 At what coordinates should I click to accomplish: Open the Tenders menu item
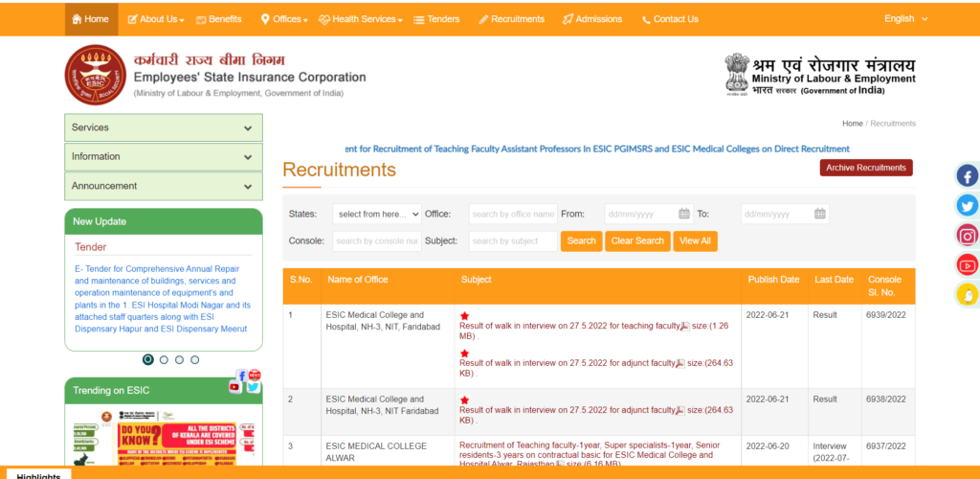[435, 19]
